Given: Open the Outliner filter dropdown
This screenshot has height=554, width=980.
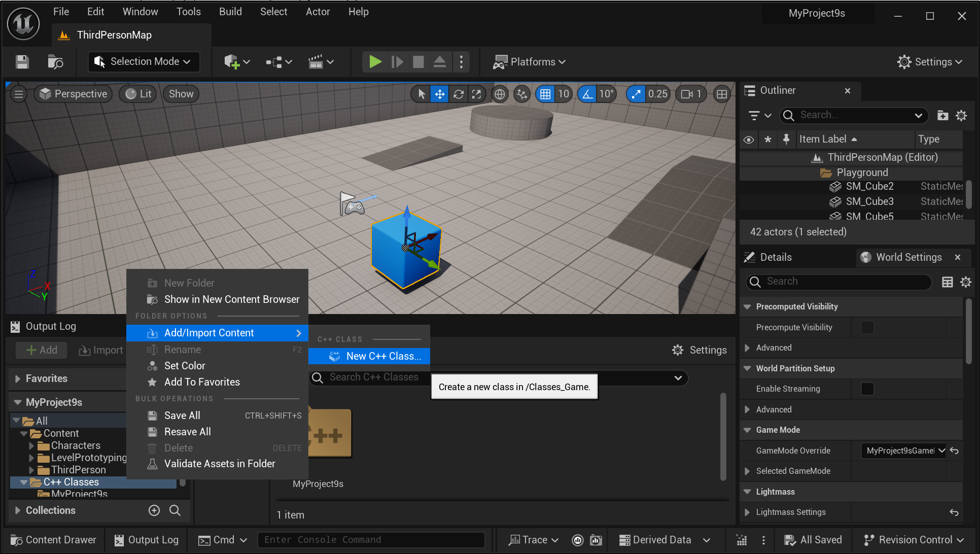Looking at the screenshot, I should [x=760, y=116].
